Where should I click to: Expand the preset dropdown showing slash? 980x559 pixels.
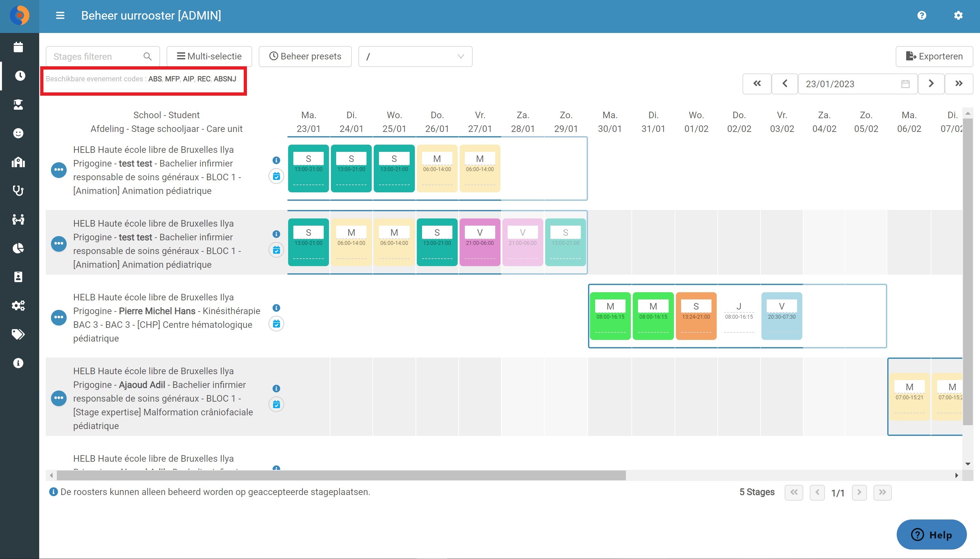(415, 56)
